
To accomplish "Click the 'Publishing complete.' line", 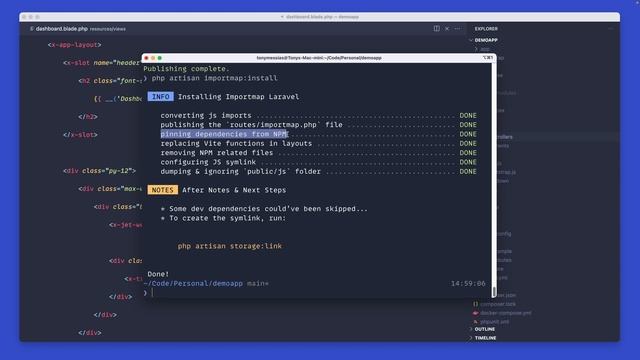I will [x=187, y=69].
